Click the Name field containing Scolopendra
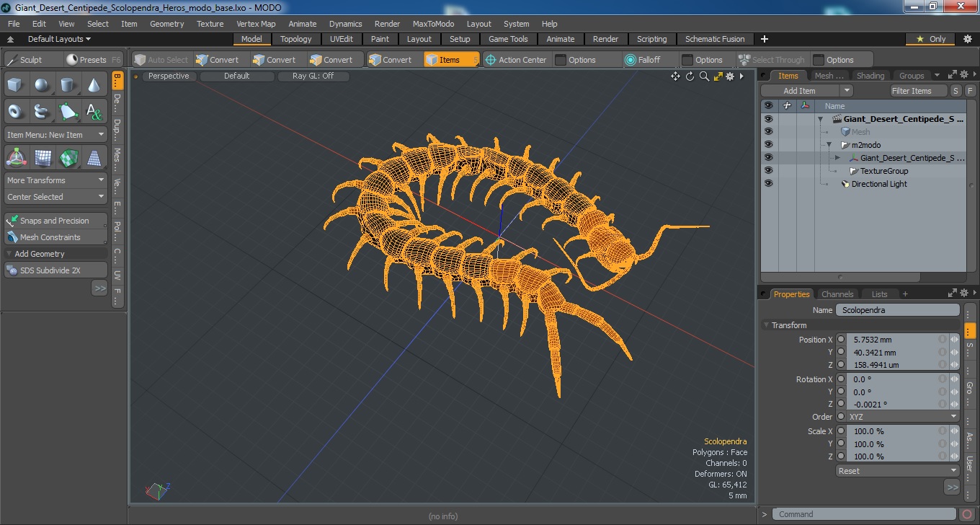The image size is (980, 525). point(897,310)
